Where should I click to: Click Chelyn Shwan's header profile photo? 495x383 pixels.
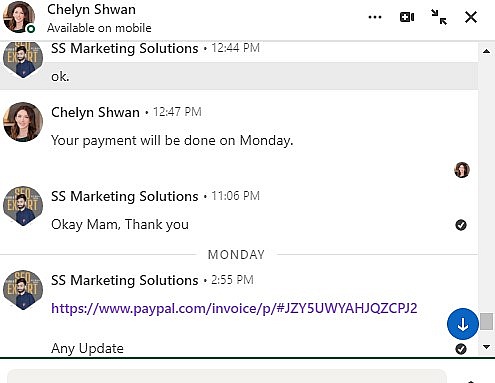(x=19, y=17)
